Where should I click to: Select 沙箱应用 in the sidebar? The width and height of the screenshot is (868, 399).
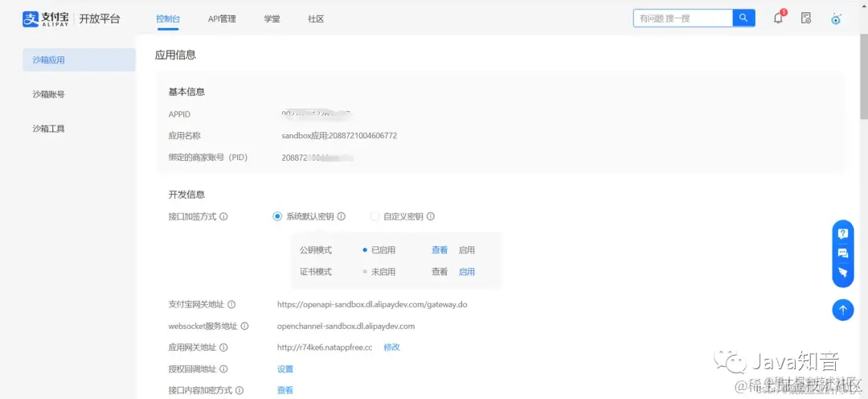pos(79,60)
